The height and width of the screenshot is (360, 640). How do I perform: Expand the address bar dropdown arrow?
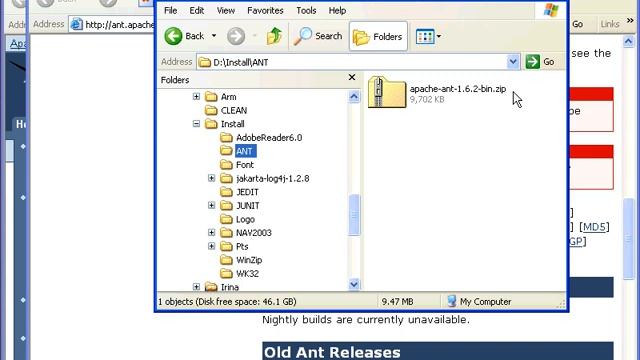[513, 62]
